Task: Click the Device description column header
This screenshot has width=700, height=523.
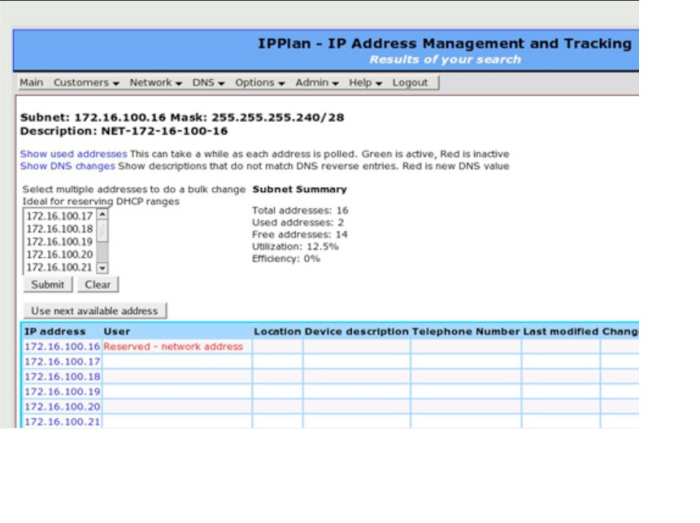Action: click(x=356, y=332)
